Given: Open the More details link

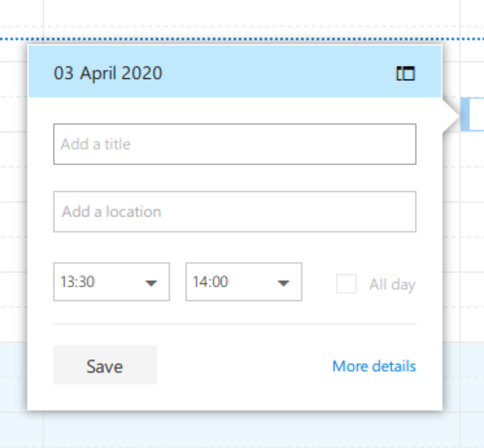Looking at the screenshot, I should click(374, 366).
